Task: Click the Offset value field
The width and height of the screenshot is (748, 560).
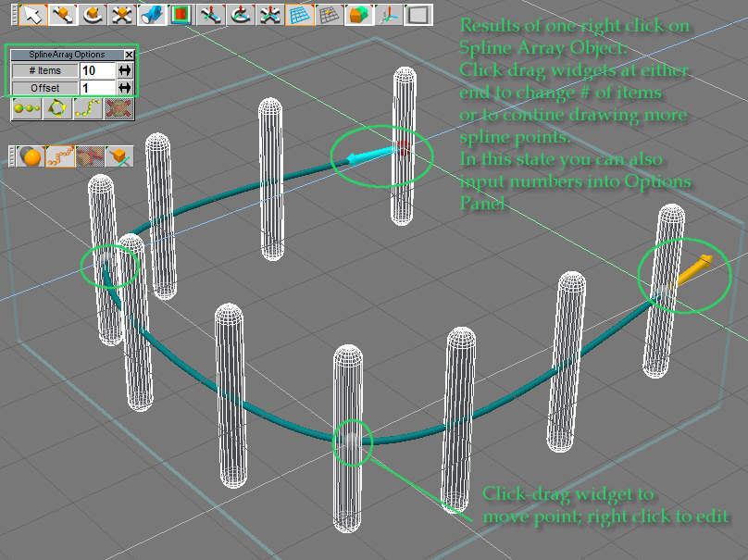Action: (x=97, y=88)
